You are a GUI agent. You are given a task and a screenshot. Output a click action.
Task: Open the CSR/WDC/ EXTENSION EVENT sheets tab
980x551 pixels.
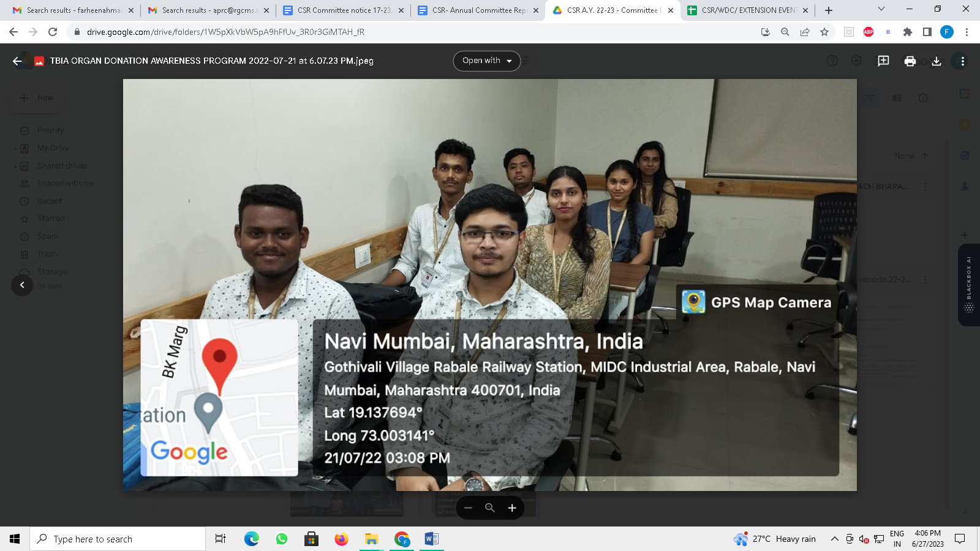[x=748, y=10]
